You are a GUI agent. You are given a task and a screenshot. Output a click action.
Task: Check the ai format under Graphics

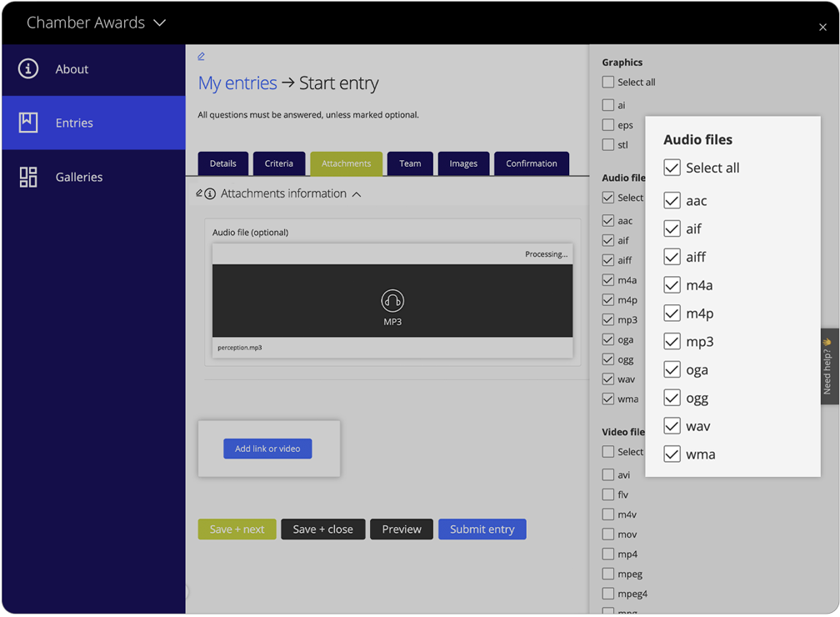[607, 105]
